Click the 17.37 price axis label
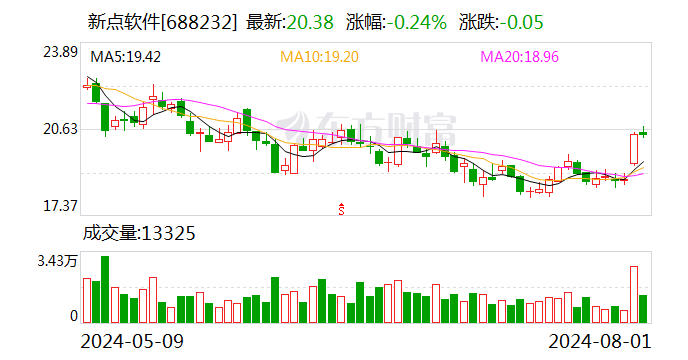 (60, 205)
